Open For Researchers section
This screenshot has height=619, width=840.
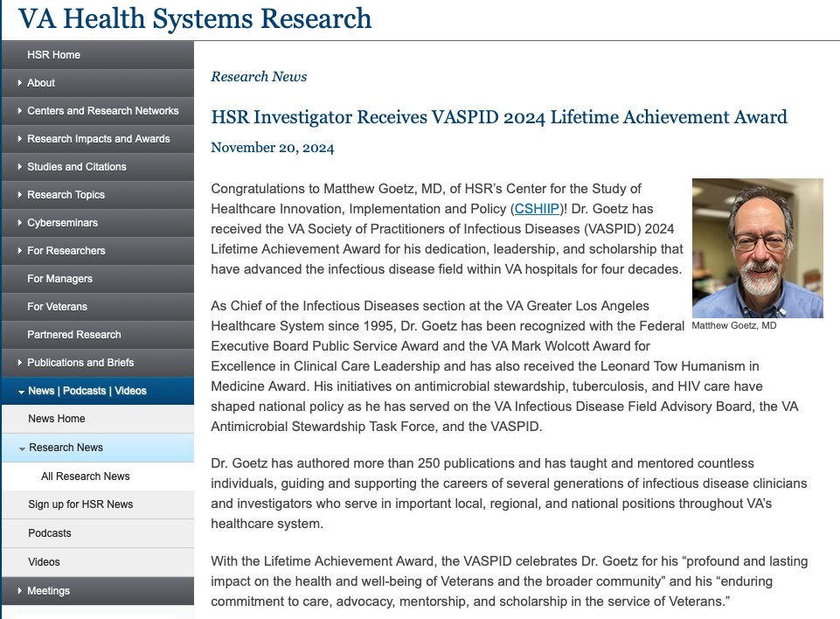coord(66,250)
